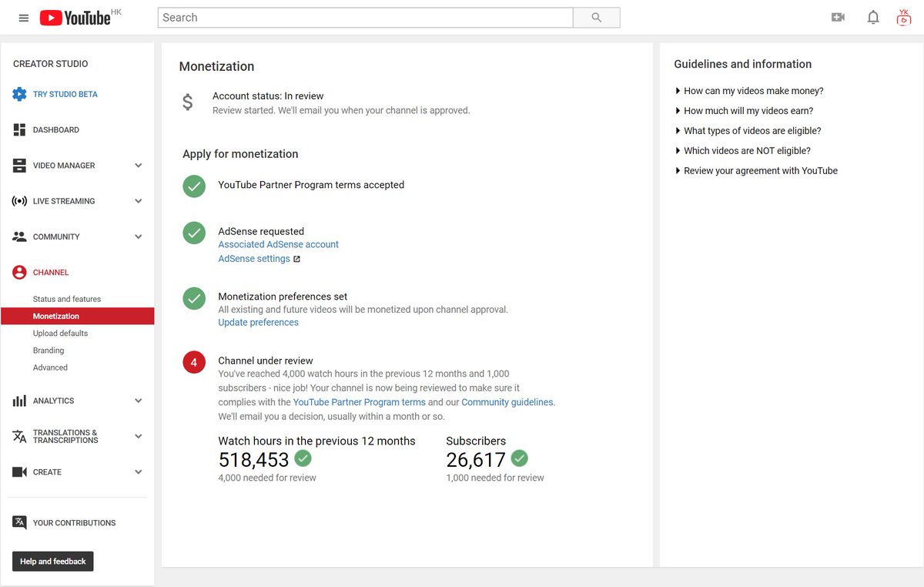Click the green check beside Monetization preferences set
Image resolution: width=924 pixels, height=587 pixels.
pos(194,298)
